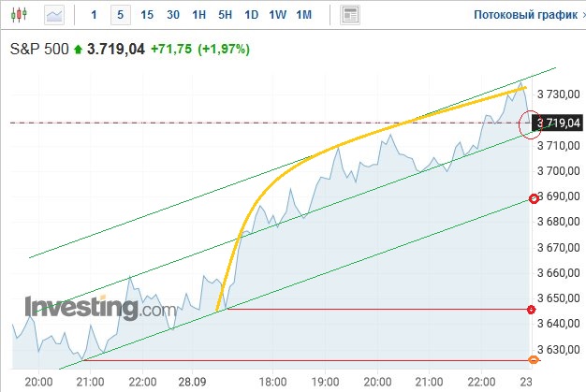Viewport: 586px width, 392px height.
Task: Show the 1W weekly timeframe
Action: [277, 15]
